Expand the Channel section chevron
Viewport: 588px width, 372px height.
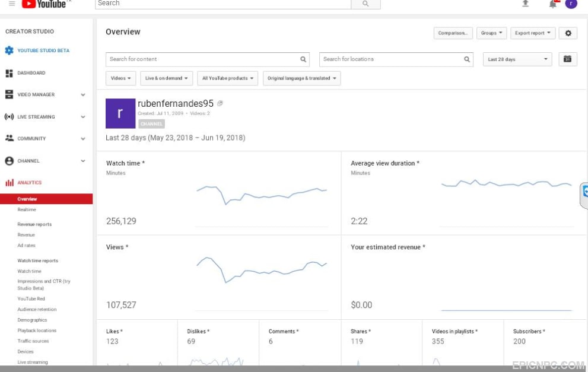tap(83, 161)
